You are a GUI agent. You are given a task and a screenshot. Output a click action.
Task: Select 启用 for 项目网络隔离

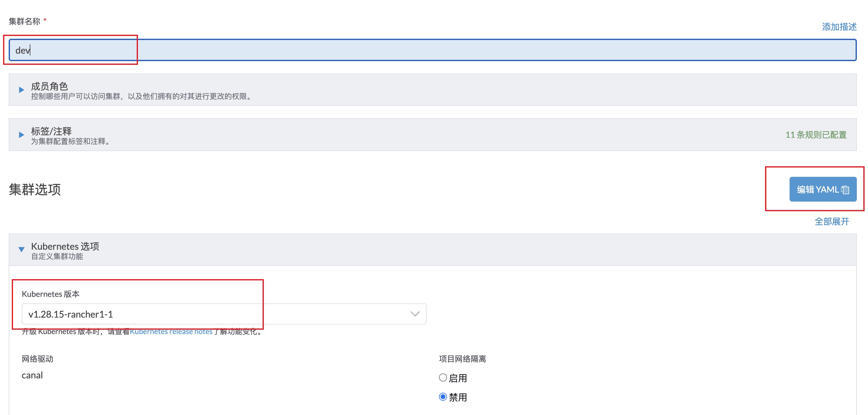pos(443,377)
